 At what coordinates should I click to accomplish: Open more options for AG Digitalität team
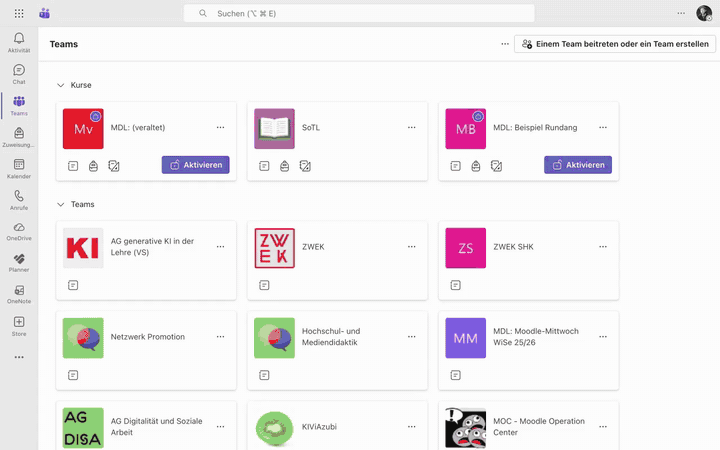pyautogui.click(x=220, y=427)
